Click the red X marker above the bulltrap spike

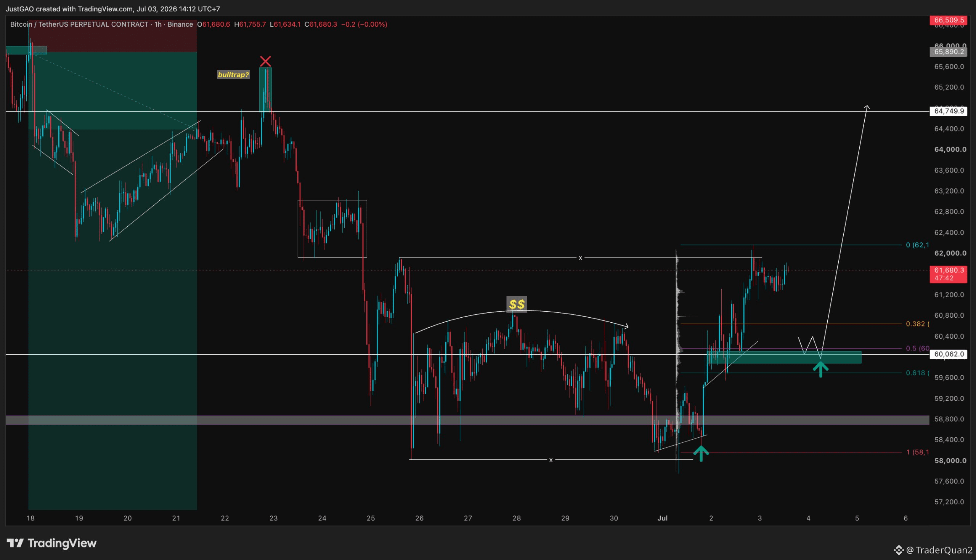tap(265, 61)
